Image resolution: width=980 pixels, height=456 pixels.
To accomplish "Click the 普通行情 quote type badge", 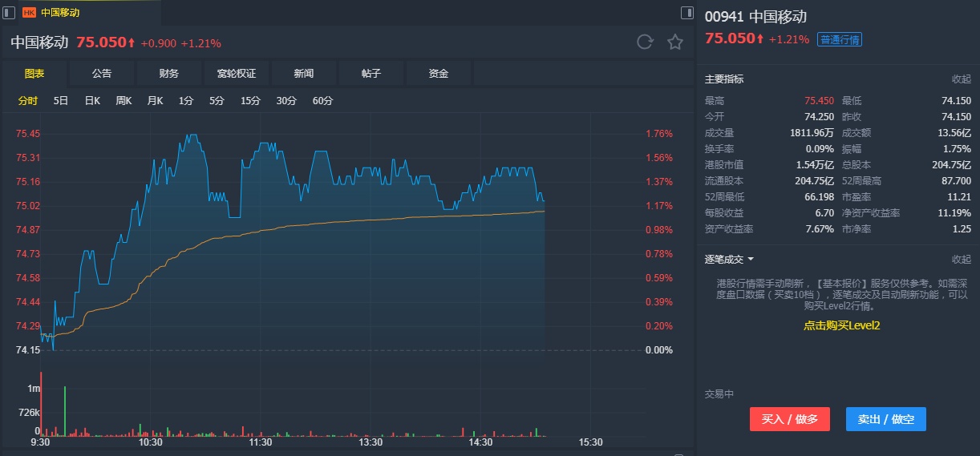I will coord(839,39).
